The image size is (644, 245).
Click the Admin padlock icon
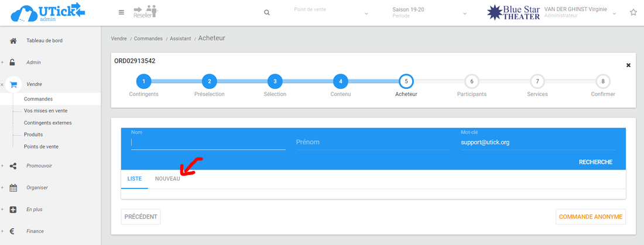point(13,63)
